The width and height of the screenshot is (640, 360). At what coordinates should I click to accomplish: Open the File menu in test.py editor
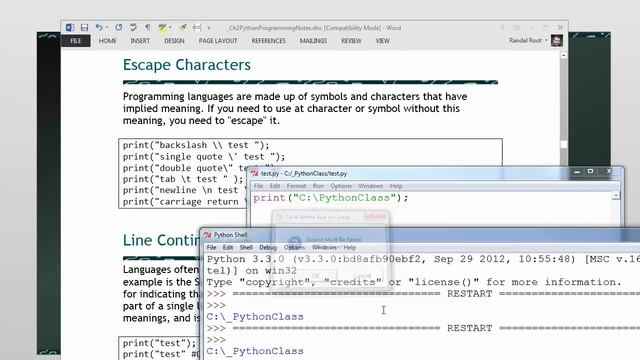[x=258, y=186]
